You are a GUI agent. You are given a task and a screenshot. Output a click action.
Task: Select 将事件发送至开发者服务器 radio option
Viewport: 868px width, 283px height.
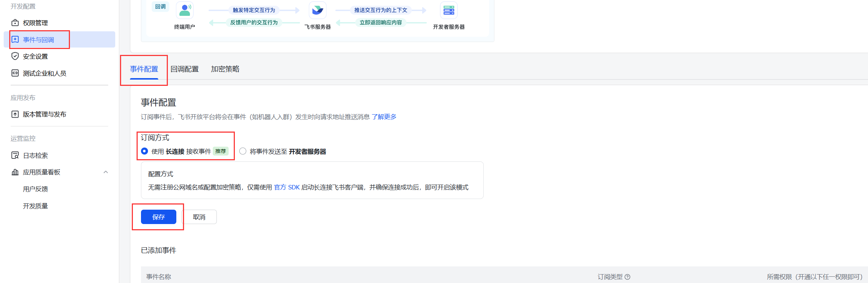243,151
